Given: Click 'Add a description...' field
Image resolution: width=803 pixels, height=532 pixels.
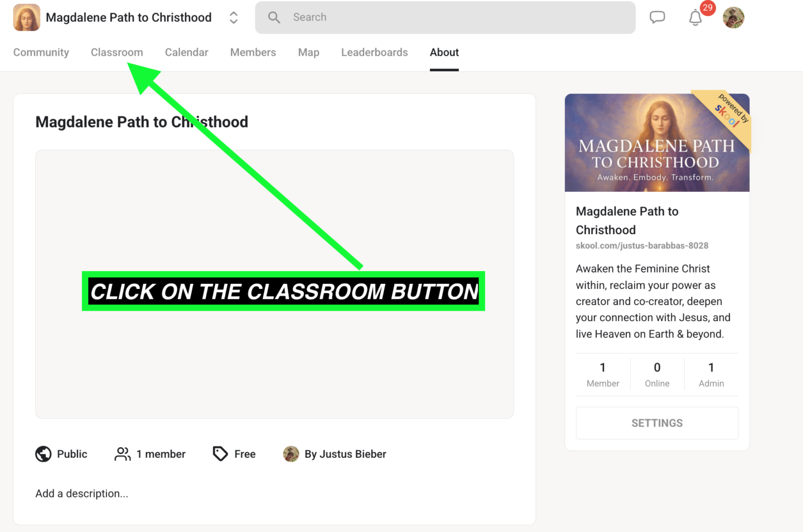Looking at the screenshot, I should point(82,494).
